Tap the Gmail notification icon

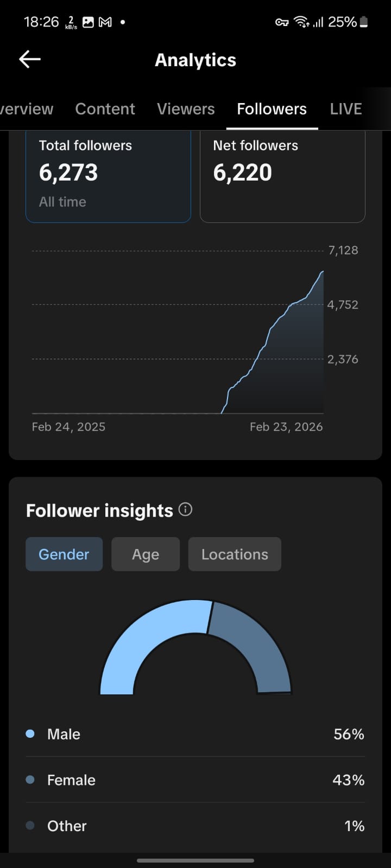105,22
